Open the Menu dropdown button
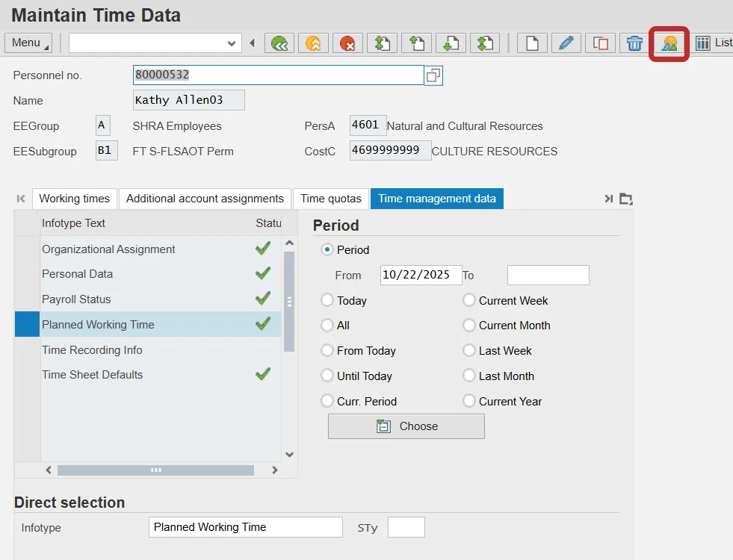 (28, 43)
